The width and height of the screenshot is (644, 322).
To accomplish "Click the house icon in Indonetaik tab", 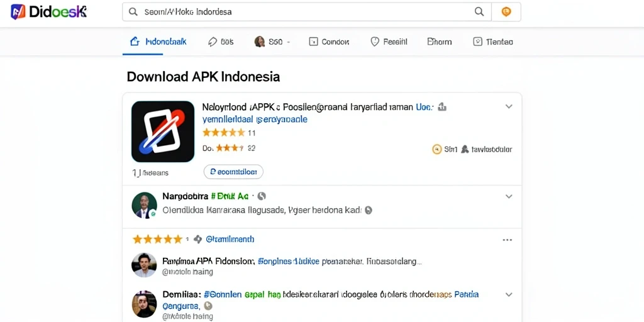I will (x=135, y=41).
